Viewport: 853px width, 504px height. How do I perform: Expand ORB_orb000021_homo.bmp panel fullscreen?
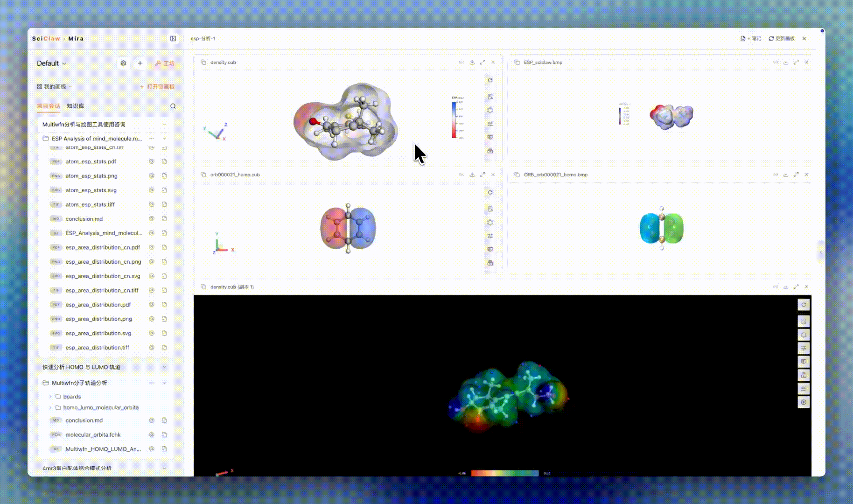pos(796,175)
